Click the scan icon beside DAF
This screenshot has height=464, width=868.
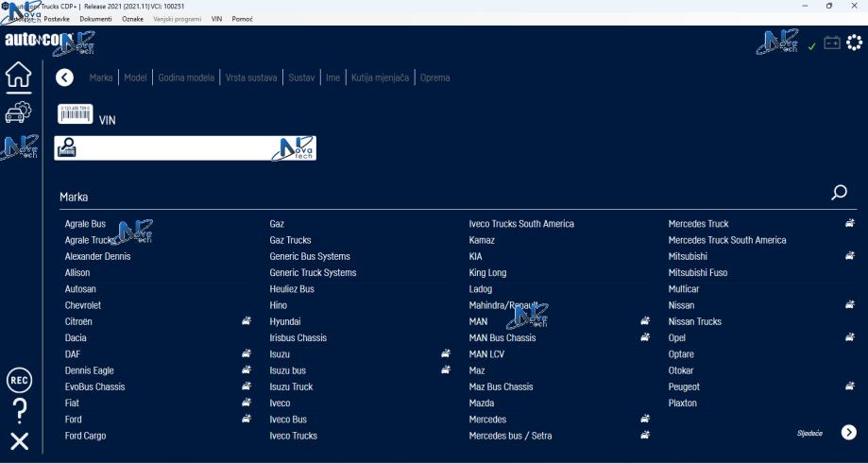pyautogui.click(x=247, y=353)
